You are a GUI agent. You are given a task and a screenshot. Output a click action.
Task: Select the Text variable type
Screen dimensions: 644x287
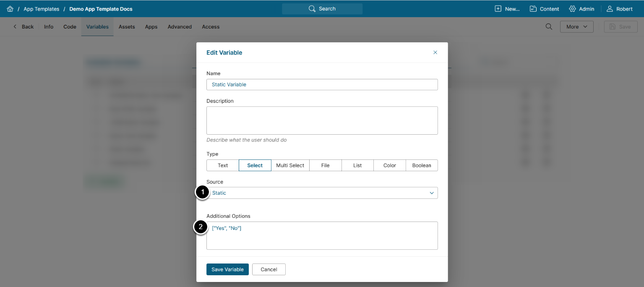(x=223, y=165)
